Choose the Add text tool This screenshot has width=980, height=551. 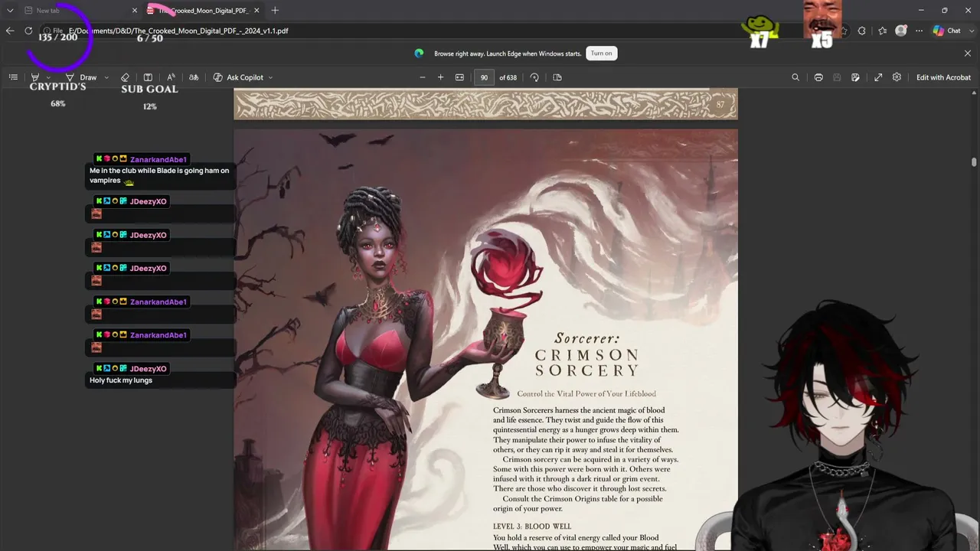148,77
